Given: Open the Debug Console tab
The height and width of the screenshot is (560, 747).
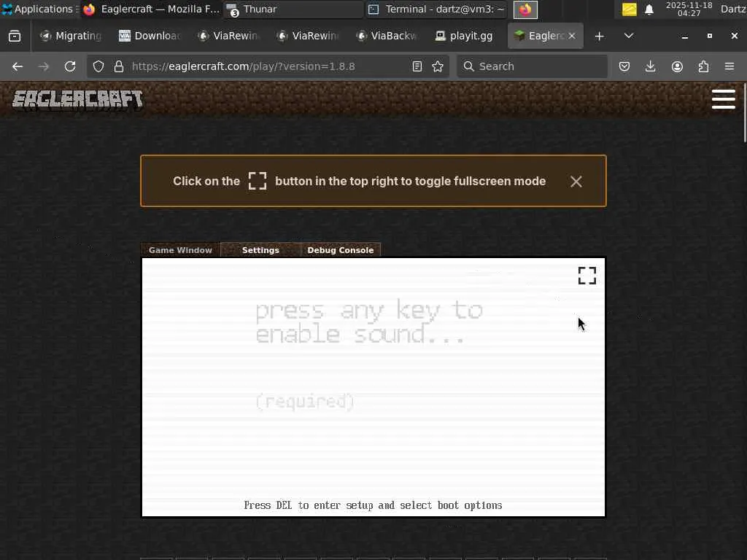Looking at the screenshot, I should tap(340, 250).
